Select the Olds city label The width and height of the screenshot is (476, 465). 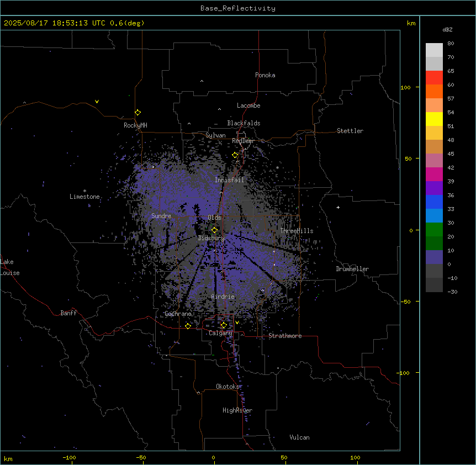pos(214,218)
